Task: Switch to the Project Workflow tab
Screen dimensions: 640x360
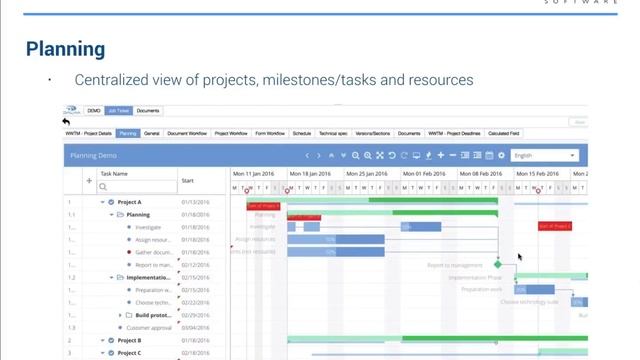Action: [x=231, y=133]
